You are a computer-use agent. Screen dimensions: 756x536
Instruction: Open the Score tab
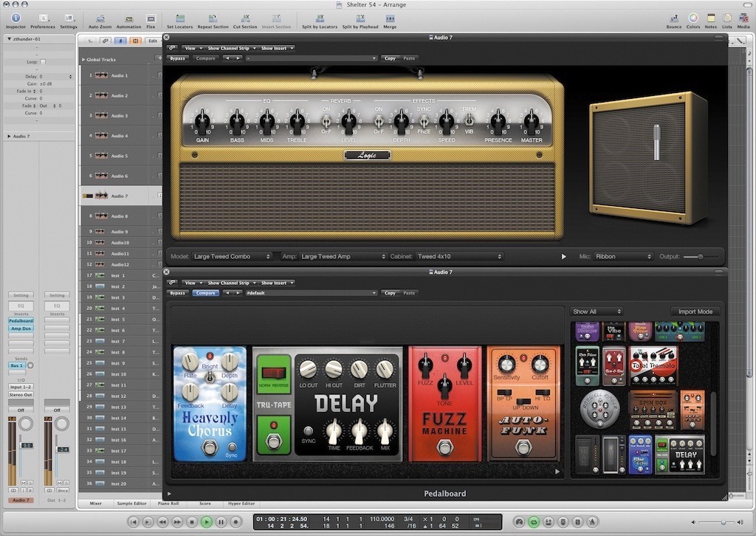(205, 504)
